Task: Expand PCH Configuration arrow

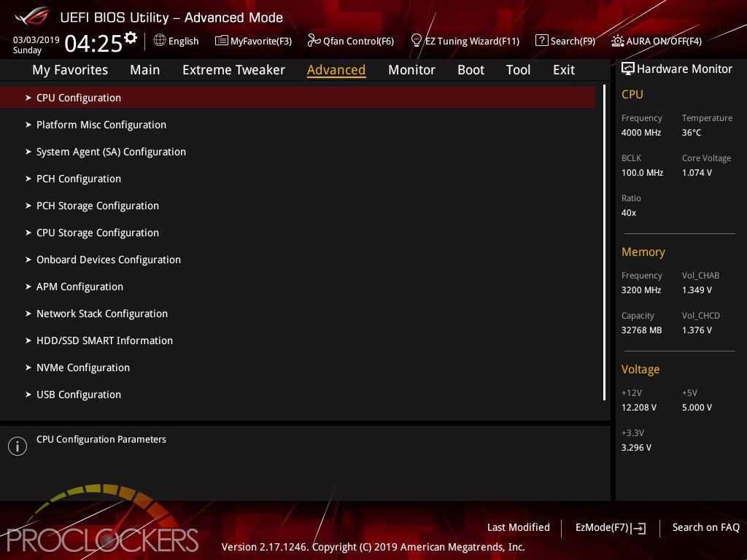Action: click(x=28, y=179)
